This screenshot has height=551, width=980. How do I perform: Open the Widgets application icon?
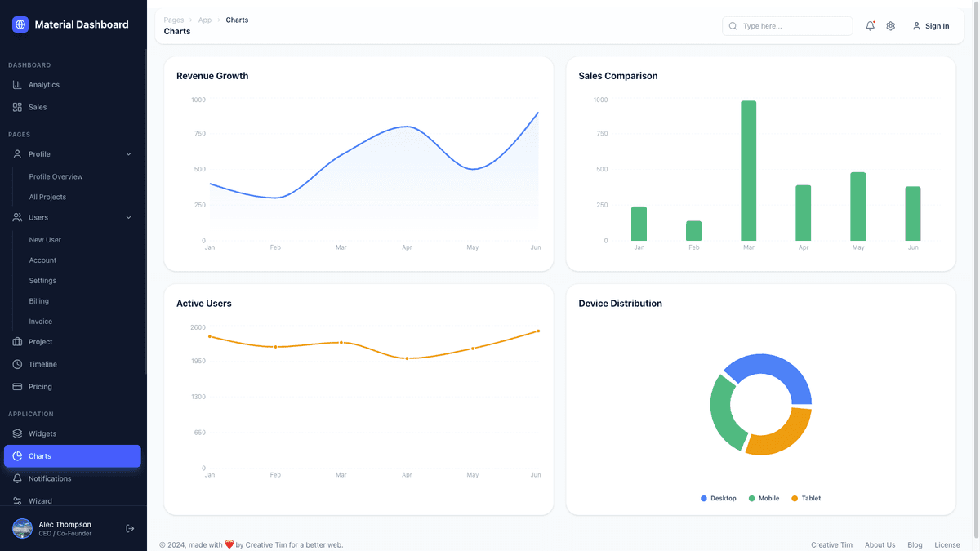16,433
